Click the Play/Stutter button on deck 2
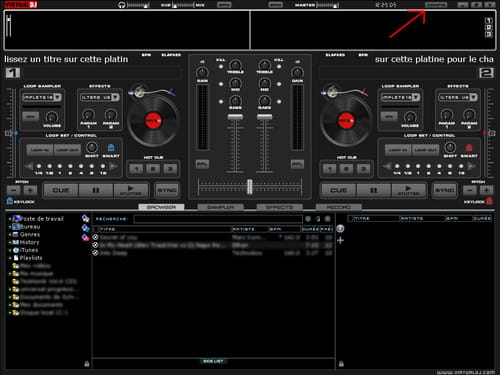The width and height of the screenshot is (500, 375). pos(408,190)
